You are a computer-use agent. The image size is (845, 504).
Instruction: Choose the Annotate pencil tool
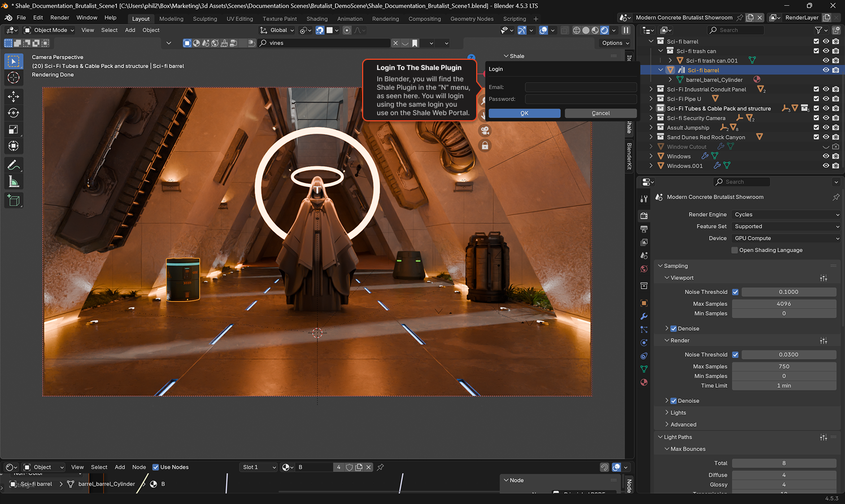(14, 165)
